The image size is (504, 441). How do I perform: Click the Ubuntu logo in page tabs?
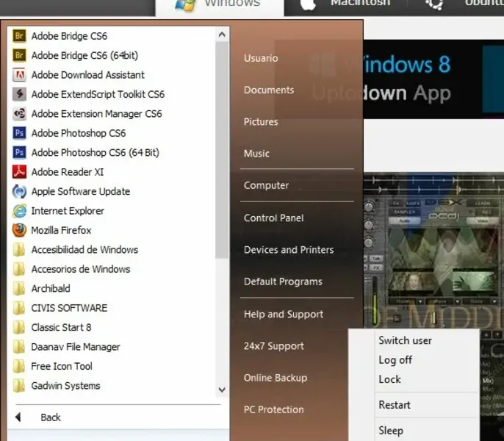click(435, 4)
